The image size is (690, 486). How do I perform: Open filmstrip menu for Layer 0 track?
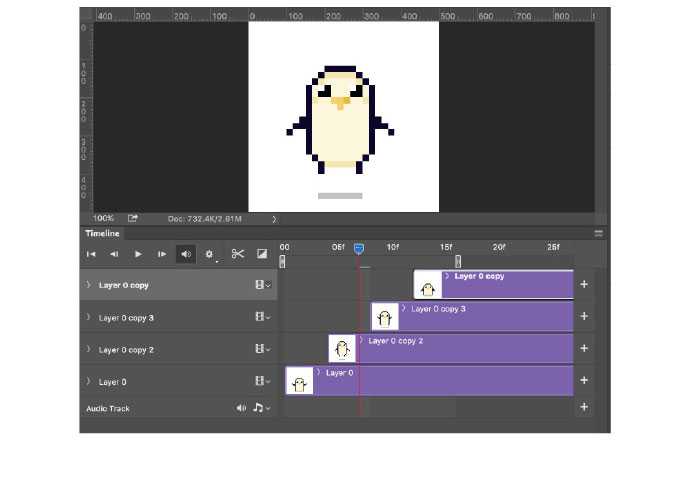(x=262, y=382)
